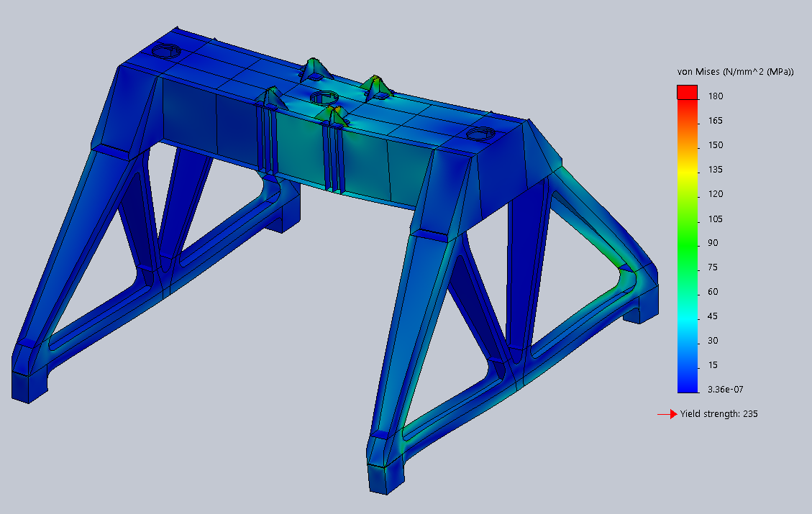Viewport: 812px width, 514px height.
Task: Click the red maximum swatch atop the color bar
Action: click(x=688, y=92)
